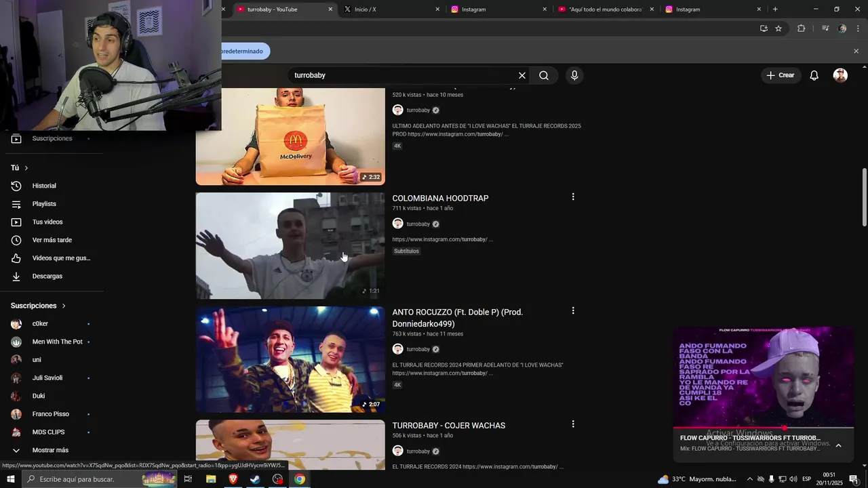Open File Explorer from the taskbar
The image size is (868, 488).
211,479
